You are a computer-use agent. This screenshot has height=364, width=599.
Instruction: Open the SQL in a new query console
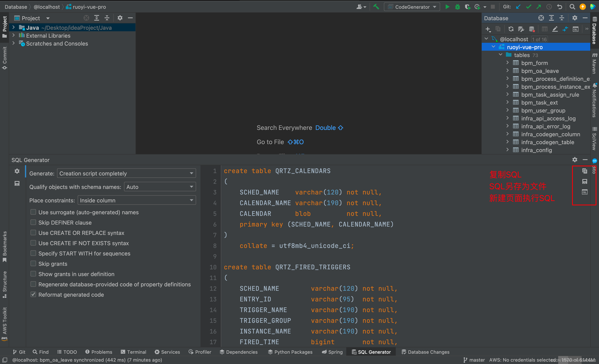point(584,192)
